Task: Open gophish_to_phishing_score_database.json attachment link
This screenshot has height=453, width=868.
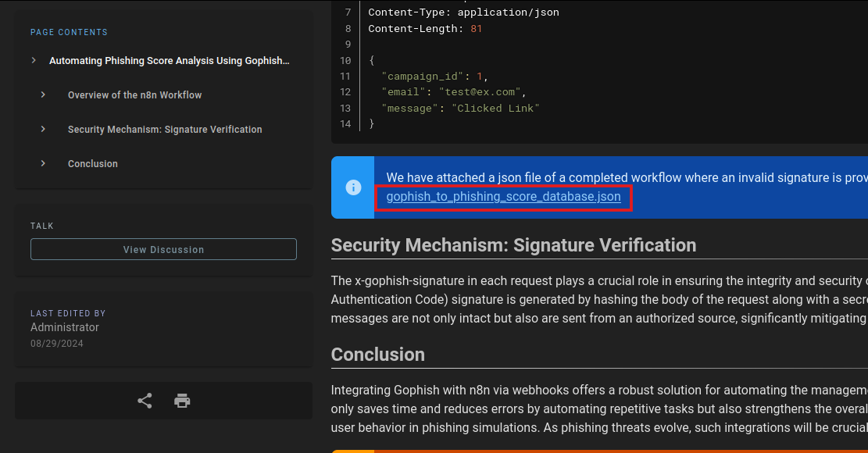Action: (503, 197)
